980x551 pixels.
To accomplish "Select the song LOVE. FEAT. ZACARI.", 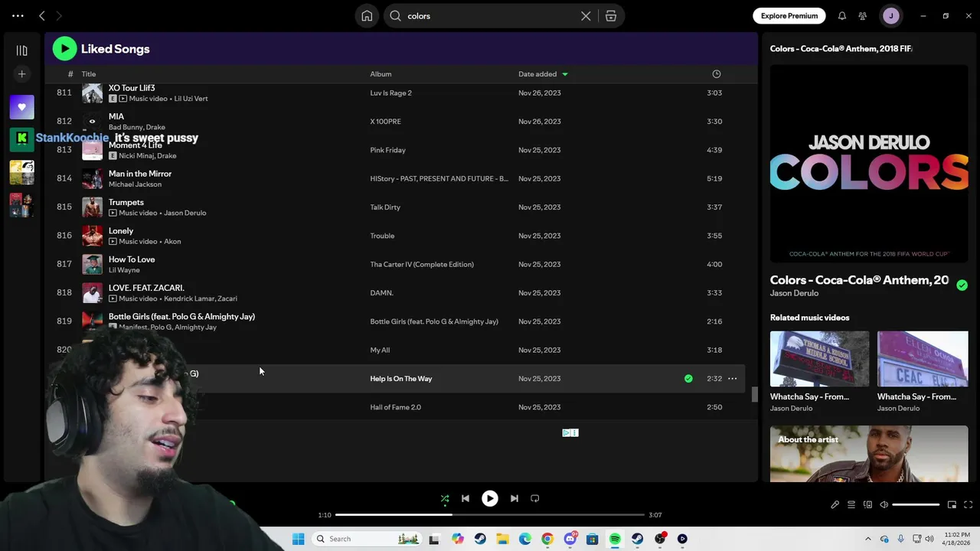I will point(146,288).
